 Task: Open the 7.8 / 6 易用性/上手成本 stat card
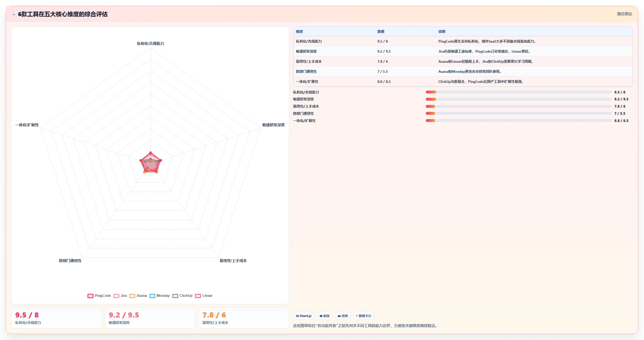244,318
